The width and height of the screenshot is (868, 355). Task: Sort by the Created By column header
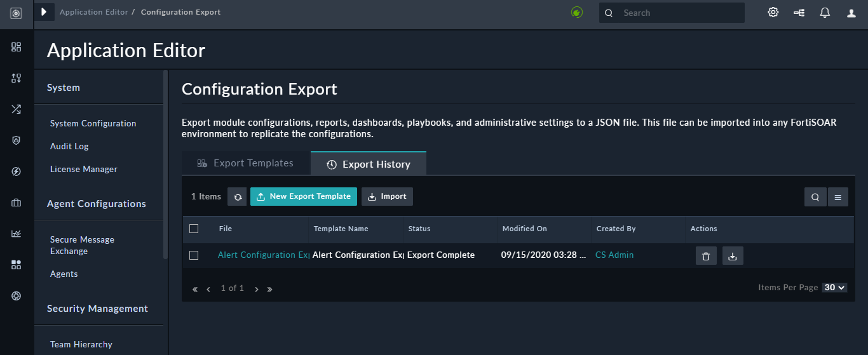616,229
